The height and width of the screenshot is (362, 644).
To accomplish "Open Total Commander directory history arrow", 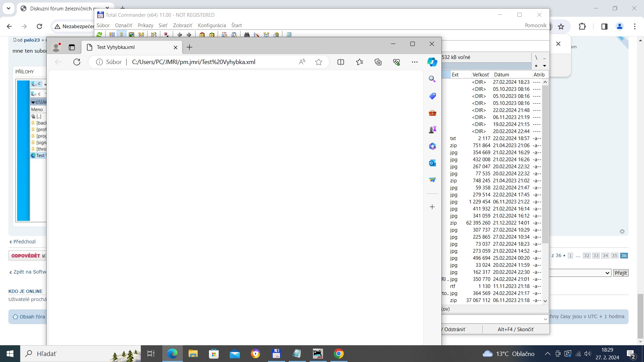I will click(x=544, y=66).
